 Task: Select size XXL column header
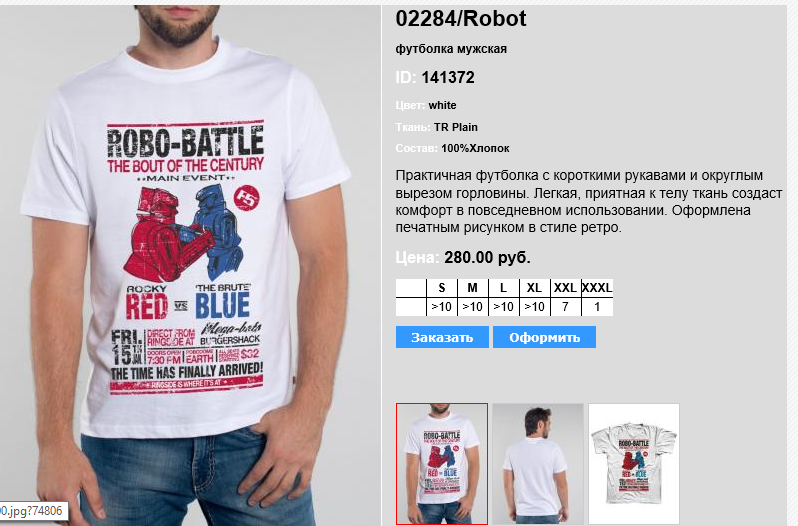565,288
